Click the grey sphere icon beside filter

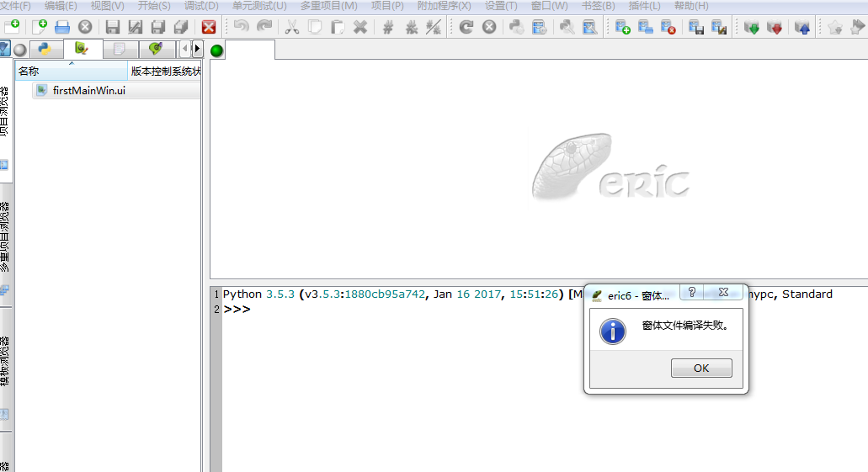(20, 50)
